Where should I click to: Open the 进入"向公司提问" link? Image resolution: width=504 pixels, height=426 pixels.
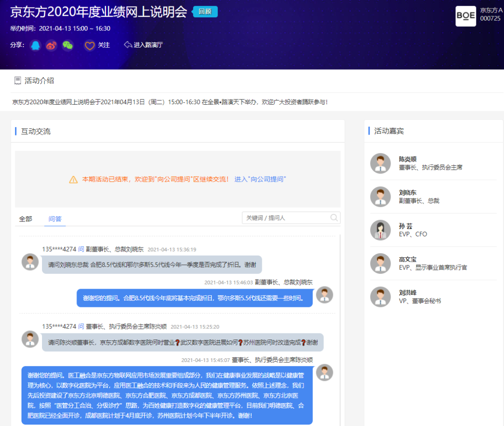pos(260,179)
